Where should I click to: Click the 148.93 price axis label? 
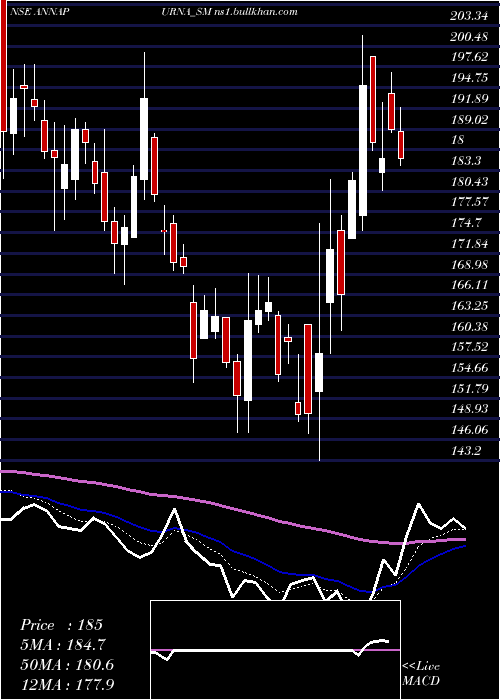tap(469, 409)
